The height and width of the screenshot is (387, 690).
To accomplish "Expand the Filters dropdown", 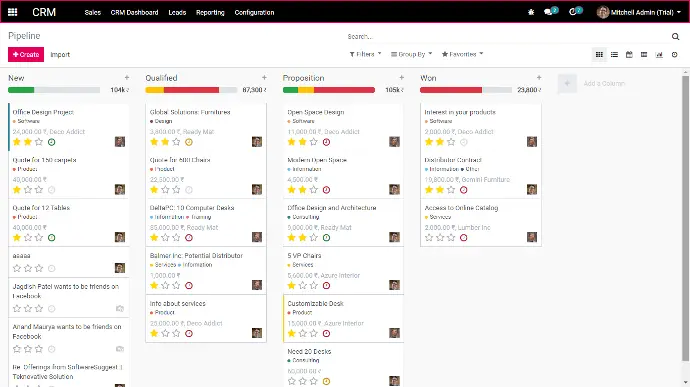I will [365, 54].
